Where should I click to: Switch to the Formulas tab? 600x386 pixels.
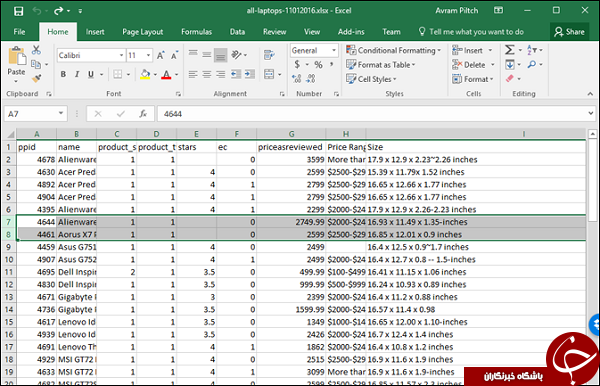196,32
